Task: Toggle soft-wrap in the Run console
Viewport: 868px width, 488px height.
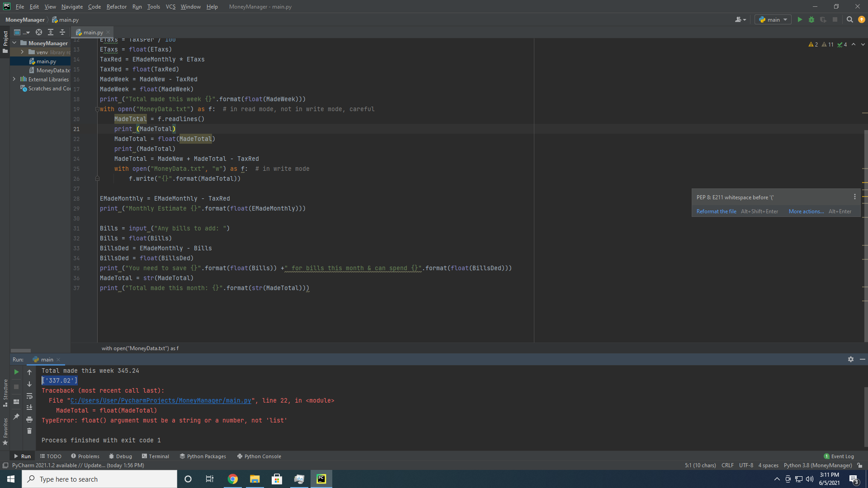Action: click(x=29, y=396)
